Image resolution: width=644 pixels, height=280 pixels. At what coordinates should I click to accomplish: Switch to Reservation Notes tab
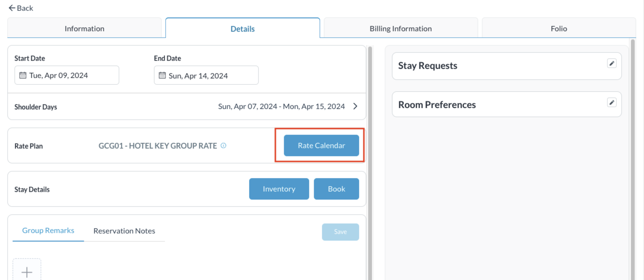[124, 231]
